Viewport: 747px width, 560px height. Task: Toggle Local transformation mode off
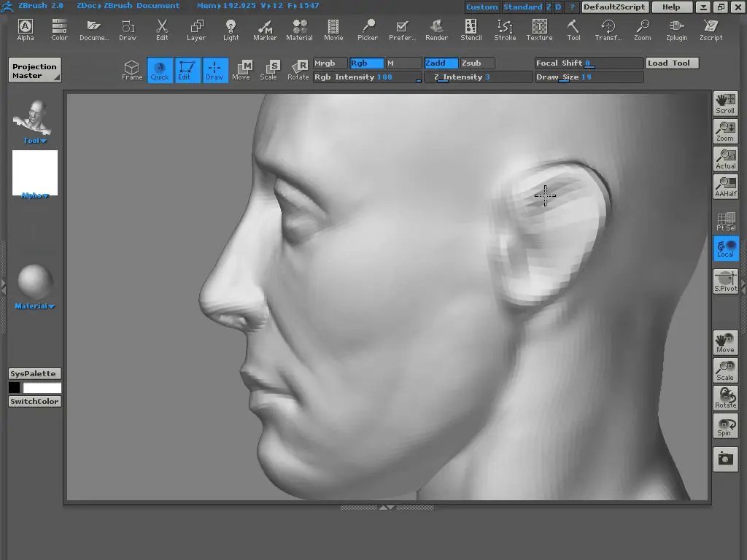pyautogui.click(x=725, y=248)
